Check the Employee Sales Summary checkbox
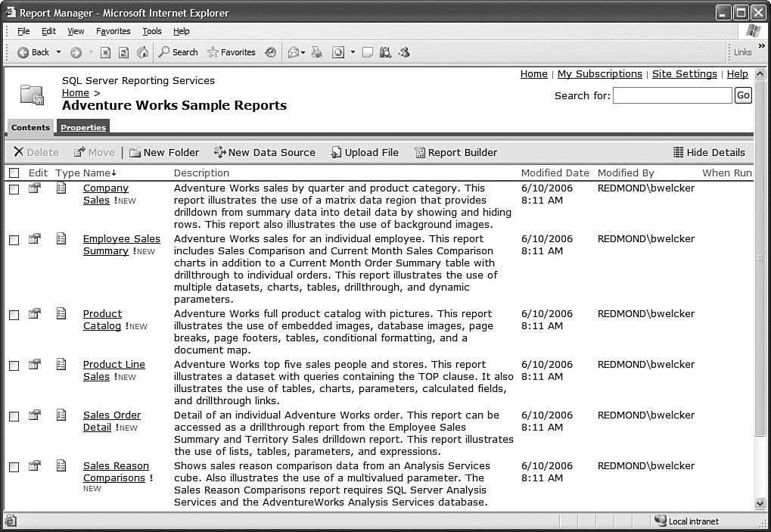This screenshot has width=771, height=532. point(14,240)
